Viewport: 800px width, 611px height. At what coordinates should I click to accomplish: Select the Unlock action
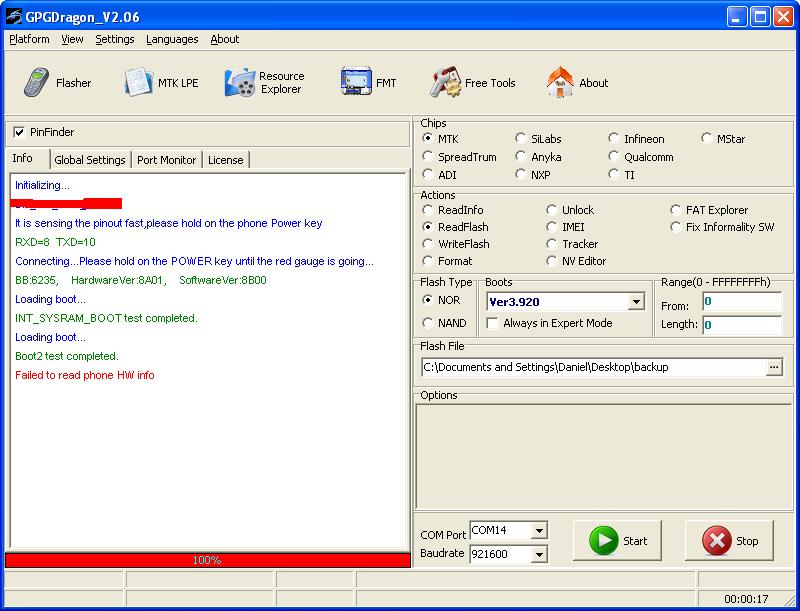551,210
